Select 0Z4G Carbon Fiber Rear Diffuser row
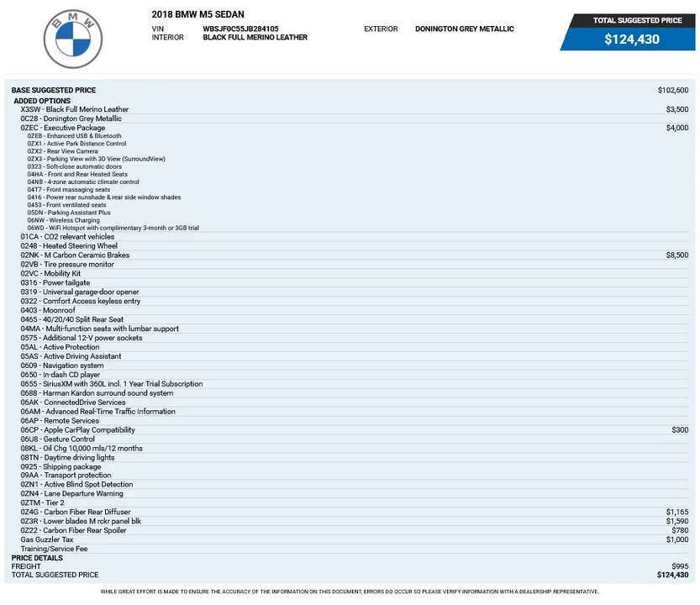The height and width of the screenshot is (605, 700). point(355,512)
